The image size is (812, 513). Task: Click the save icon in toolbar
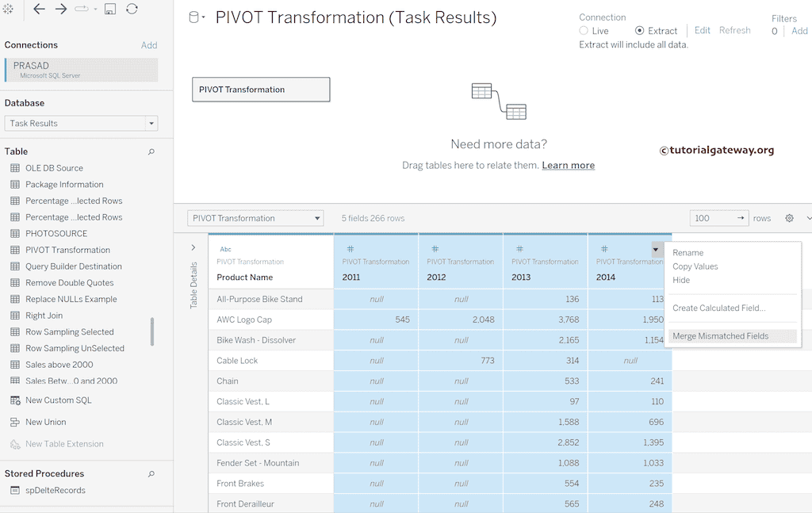tap(110, 9)
